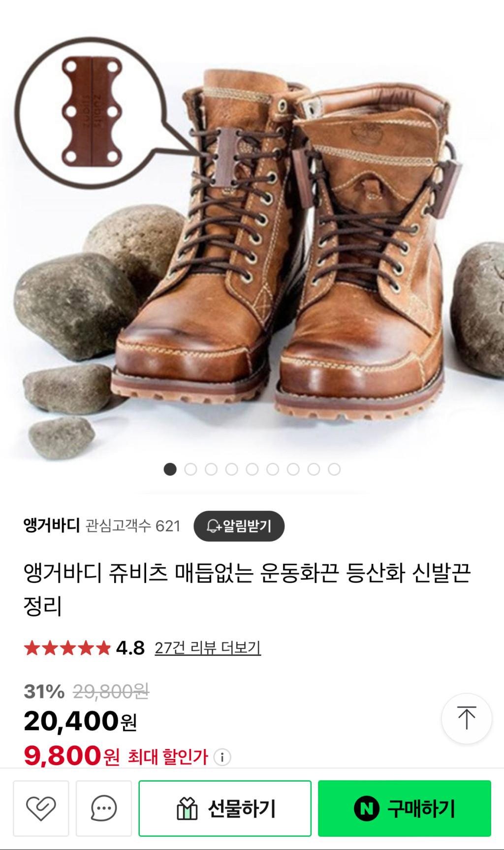
Task: Select the fifth image pagination dot
Action: tap(252, 469)
